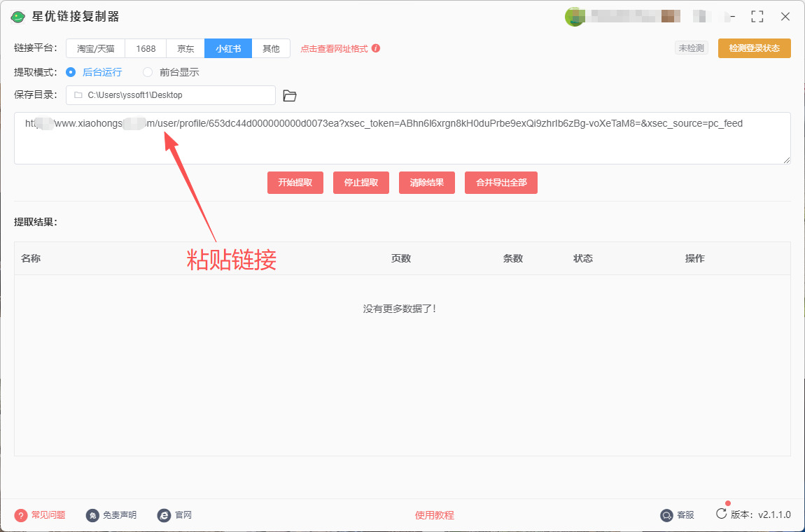Click the customer service headset icon
This screenshot has height=532, width=805.
coord(666,515)
